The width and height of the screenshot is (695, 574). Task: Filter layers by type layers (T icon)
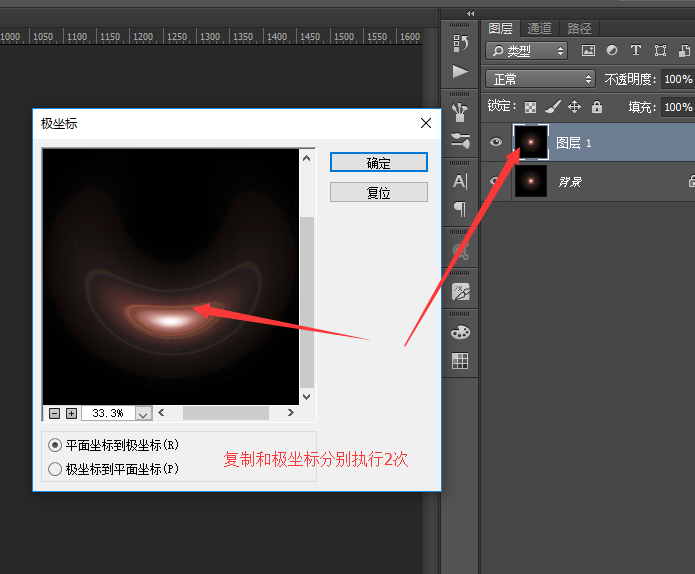[x=635, y=50]
